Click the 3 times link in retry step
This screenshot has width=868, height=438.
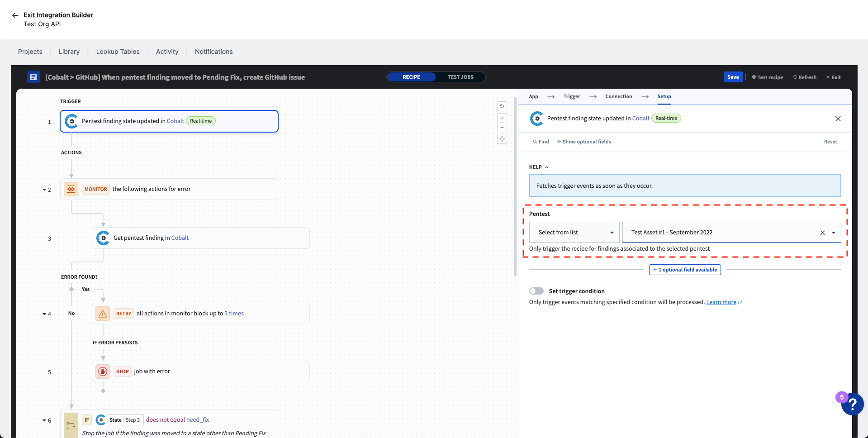click(234, 314)
